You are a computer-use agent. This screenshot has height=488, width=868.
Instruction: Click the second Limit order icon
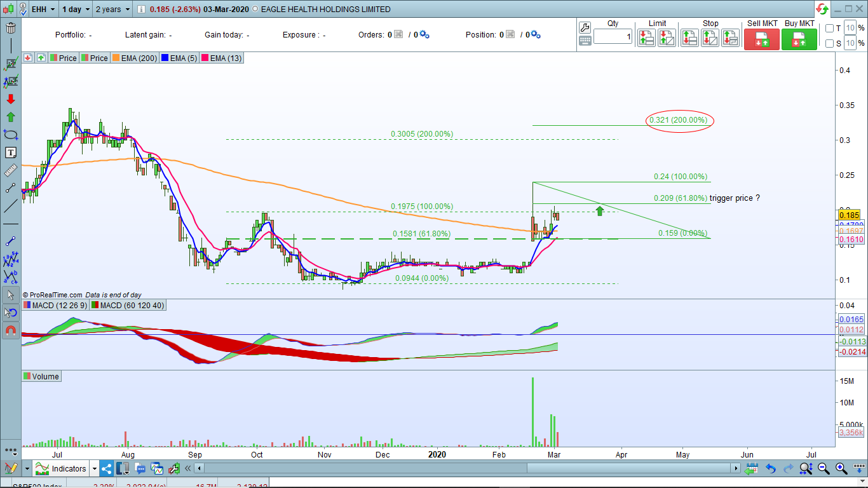coord(667,37)
